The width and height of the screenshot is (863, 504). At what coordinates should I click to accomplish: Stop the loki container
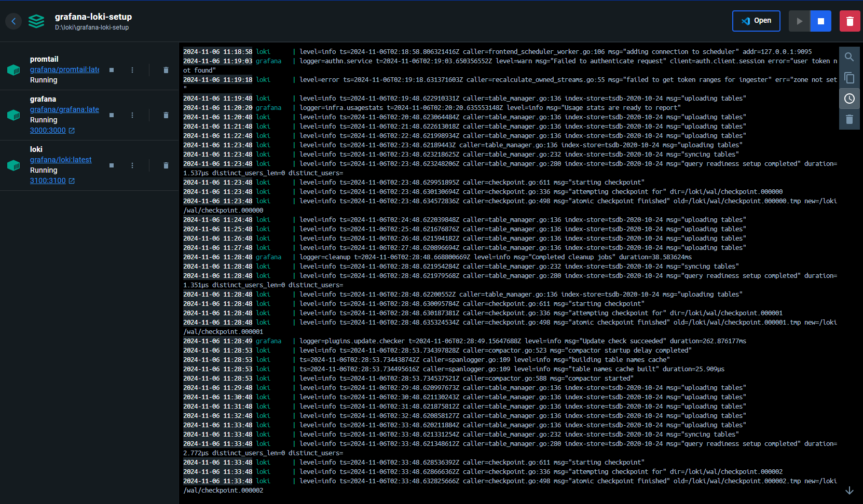click(x=112, y=165)
